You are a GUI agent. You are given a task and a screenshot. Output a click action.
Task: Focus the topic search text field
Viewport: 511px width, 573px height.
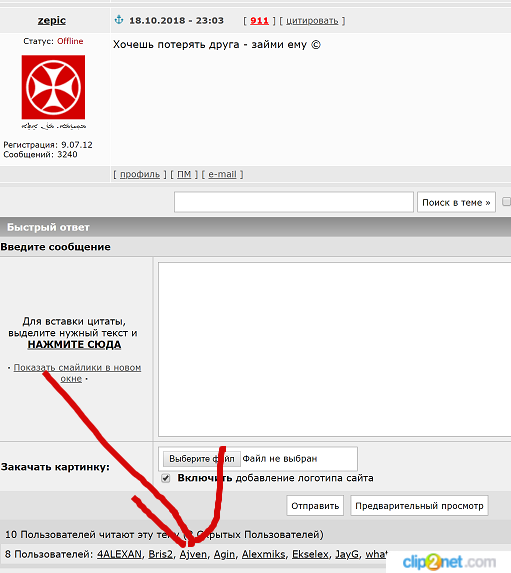pyautogui.click(x=294, y=202)
